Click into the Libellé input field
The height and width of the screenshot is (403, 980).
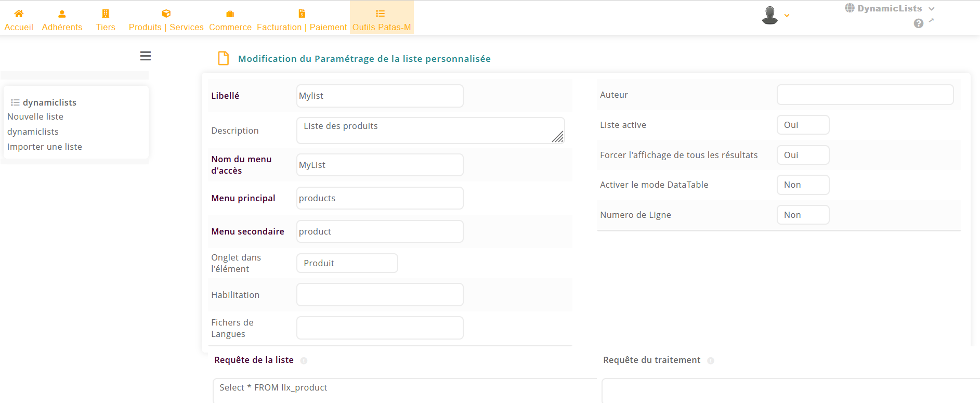pyautogui.click(x=380, y=96)
